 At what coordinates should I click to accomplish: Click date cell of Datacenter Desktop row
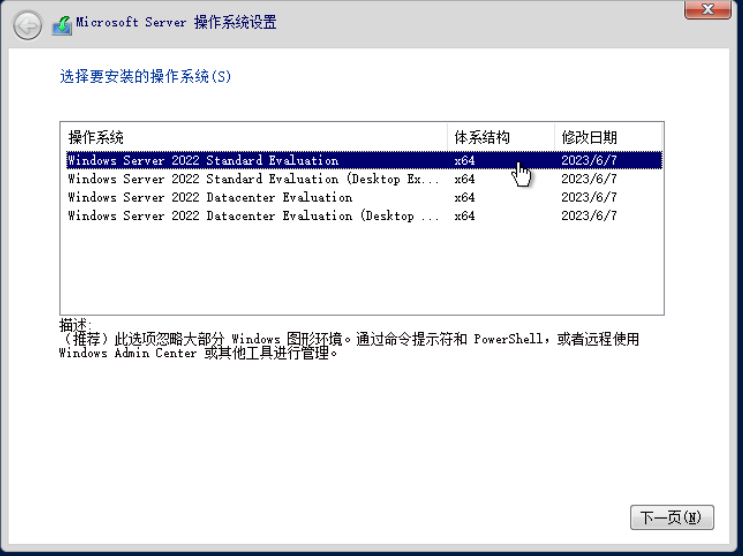point(589,215)
